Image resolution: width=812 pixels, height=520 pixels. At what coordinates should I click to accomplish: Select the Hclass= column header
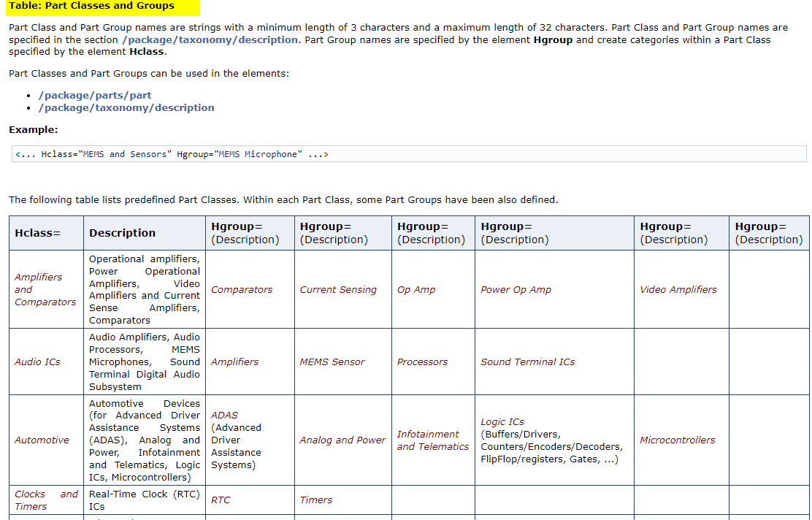[x=32, y=232]
